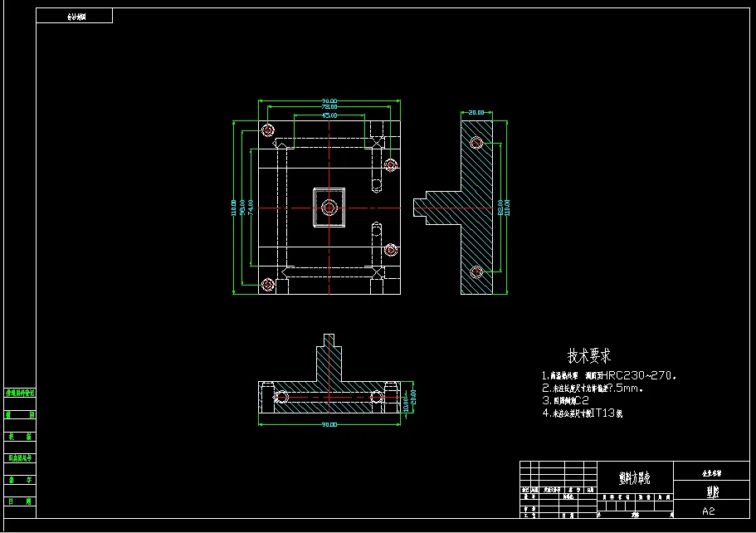Click the 78.00 dimension text
This screenshot has height=533, width=756.
[x=329, y=107]
